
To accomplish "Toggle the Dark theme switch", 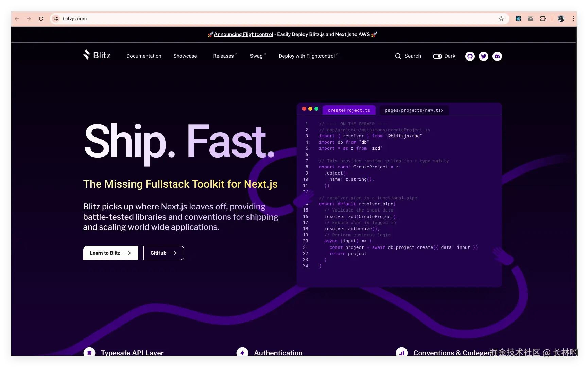I will pyautogui.click(x=437, y=56).
